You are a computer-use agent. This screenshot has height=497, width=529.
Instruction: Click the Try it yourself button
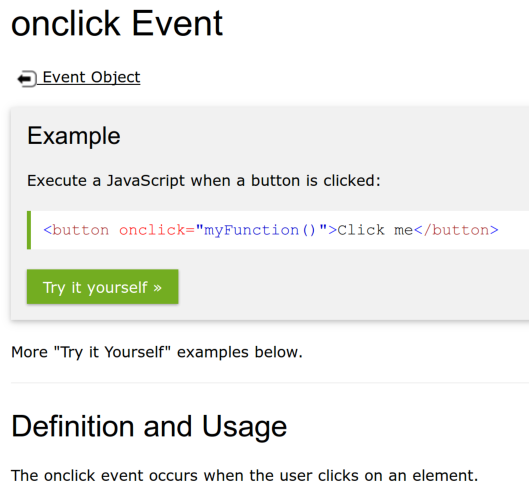(x=103, y=287)
